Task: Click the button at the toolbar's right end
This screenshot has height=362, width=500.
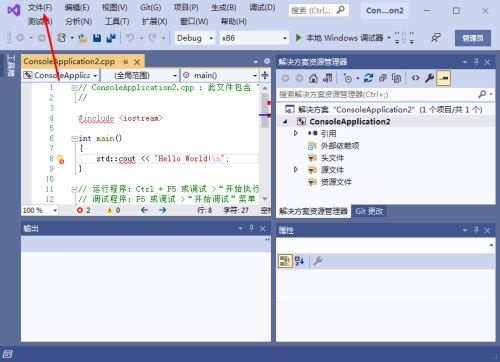Action: [x=473, y=38]
